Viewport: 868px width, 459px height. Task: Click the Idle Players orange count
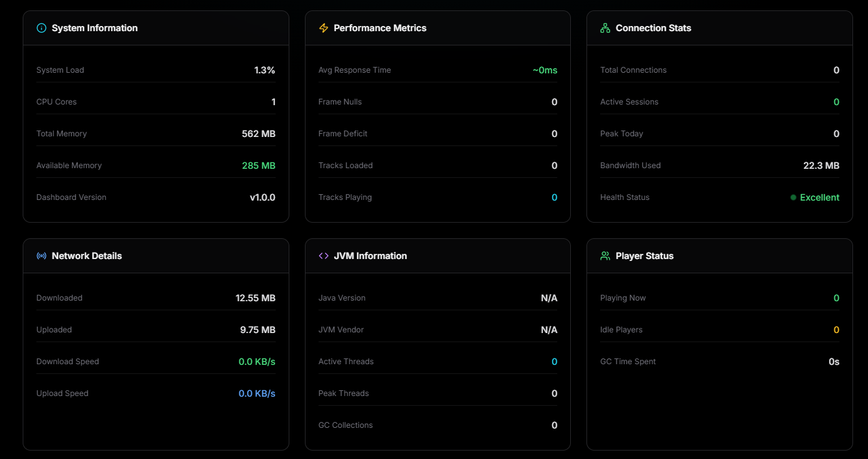[x=836, y=330]
